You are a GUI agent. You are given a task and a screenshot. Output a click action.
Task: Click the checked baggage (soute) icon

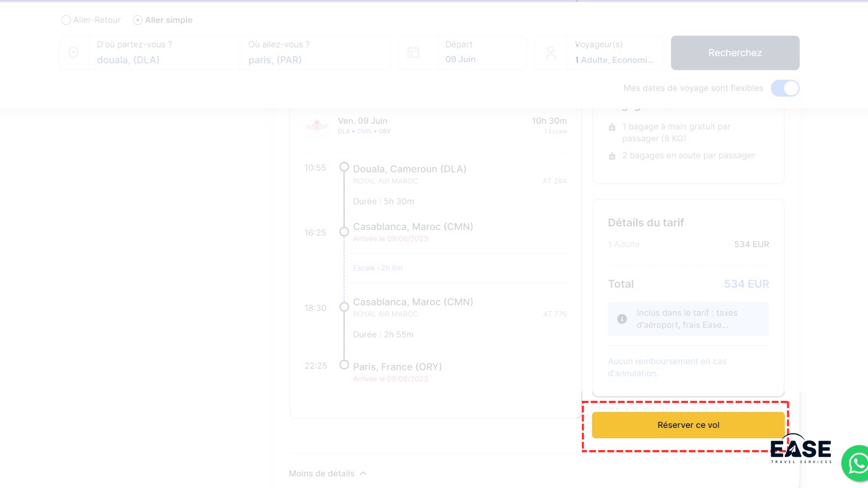612,156
